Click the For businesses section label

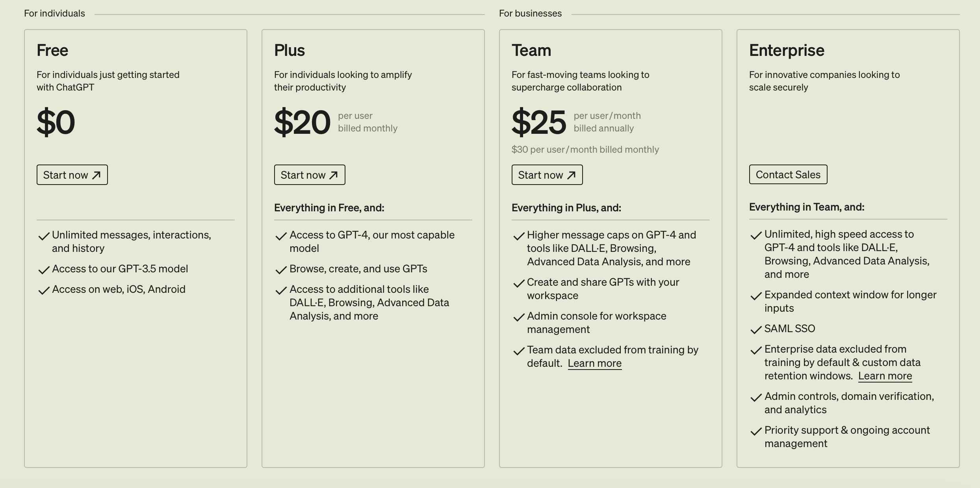[x=530, y=13]
